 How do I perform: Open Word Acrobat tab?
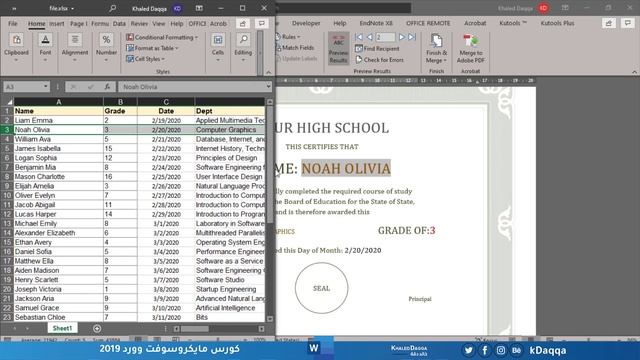(475, 23)
